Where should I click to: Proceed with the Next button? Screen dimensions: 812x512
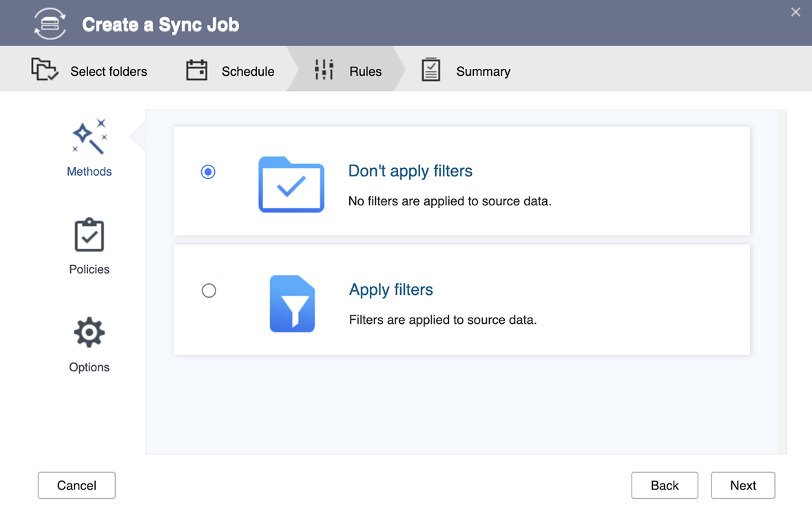click(x=742, y=485)
